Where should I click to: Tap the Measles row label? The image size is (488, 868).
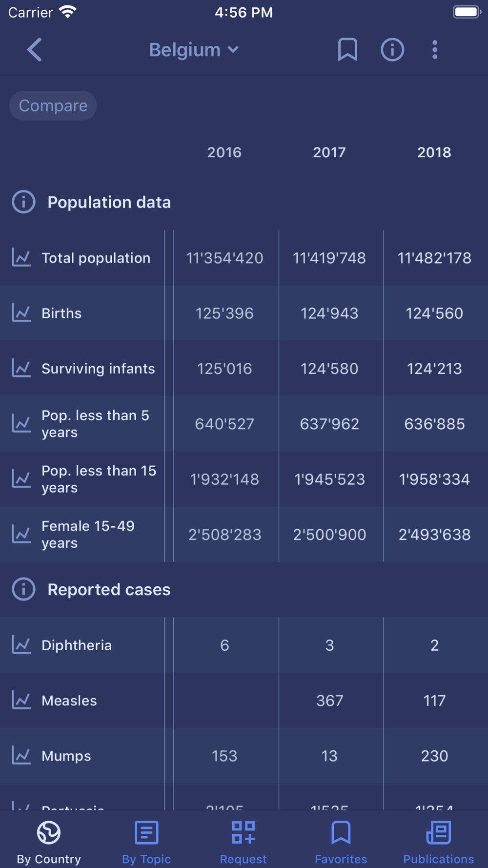69,701
